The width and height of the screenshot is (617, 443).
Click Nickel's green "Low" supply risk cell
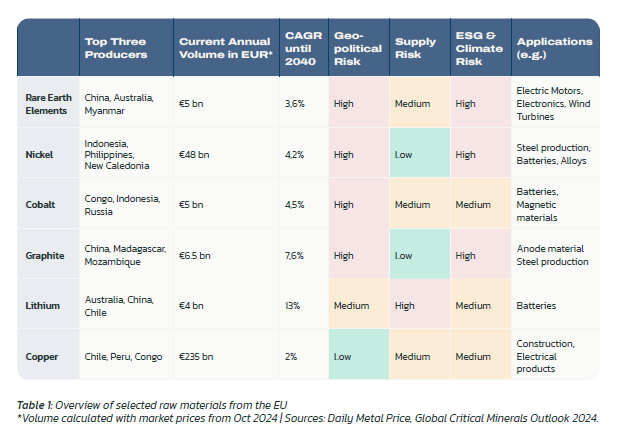point(417,154)
